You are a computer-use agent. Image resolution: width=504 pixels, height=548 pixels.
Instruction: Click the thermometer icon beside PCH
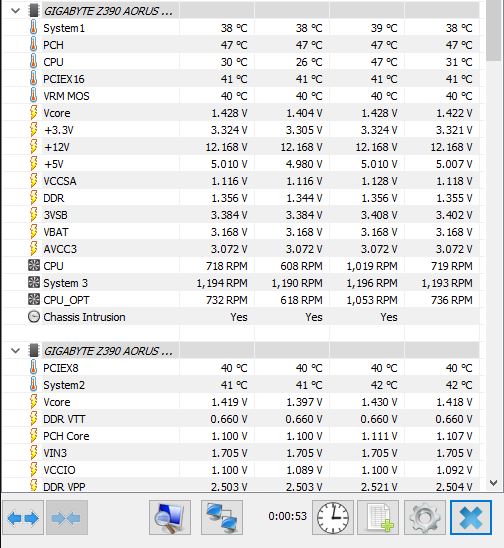coord(34,45)
